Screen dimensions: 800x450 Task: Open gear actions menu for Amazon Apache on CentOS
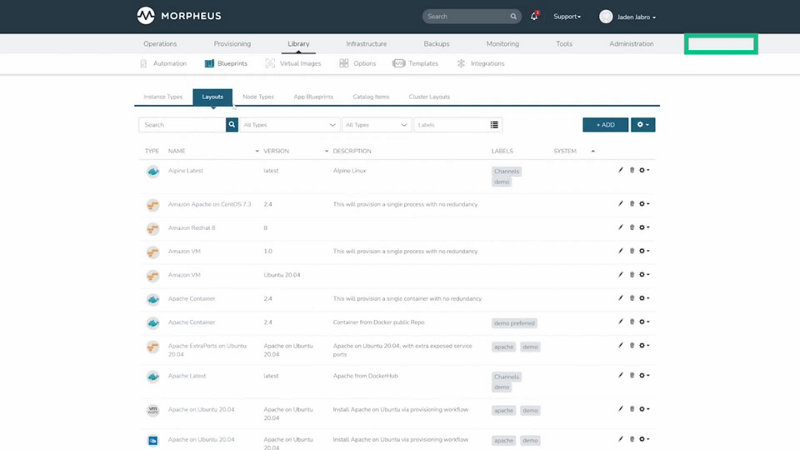click(x=644, y=204)
